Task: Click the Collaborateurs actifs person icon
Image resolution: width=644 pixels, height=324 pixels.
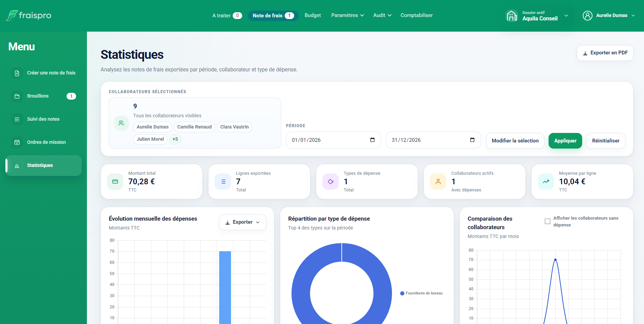Action: (438, 182)
